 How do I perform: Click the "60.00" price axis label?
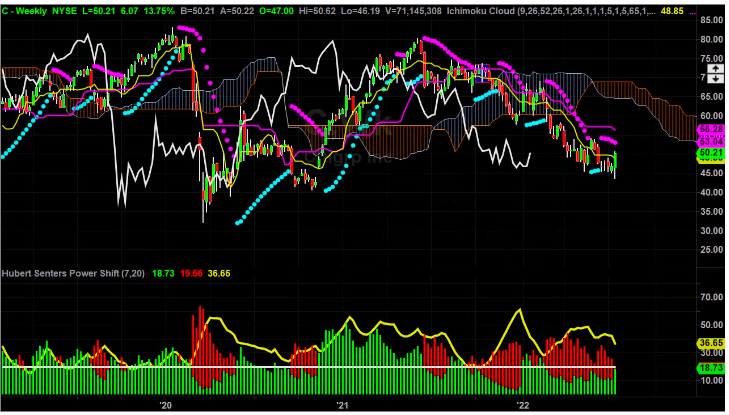(x=711, y=116)
